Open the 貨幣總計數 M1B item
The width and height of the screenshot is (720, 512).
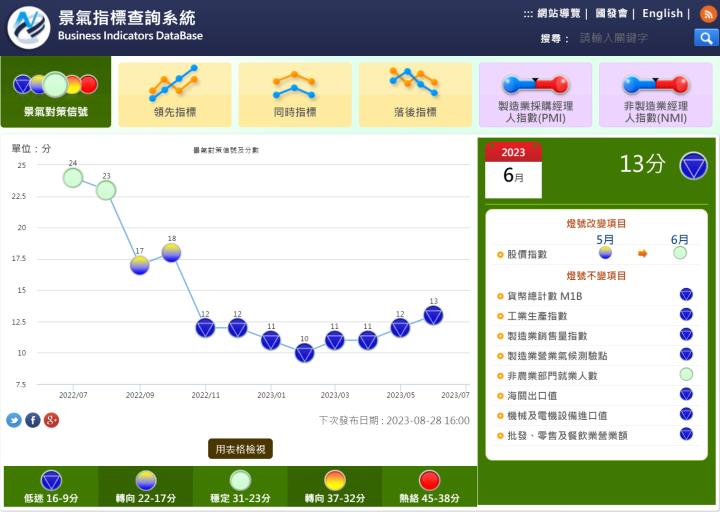coord(545,296)
